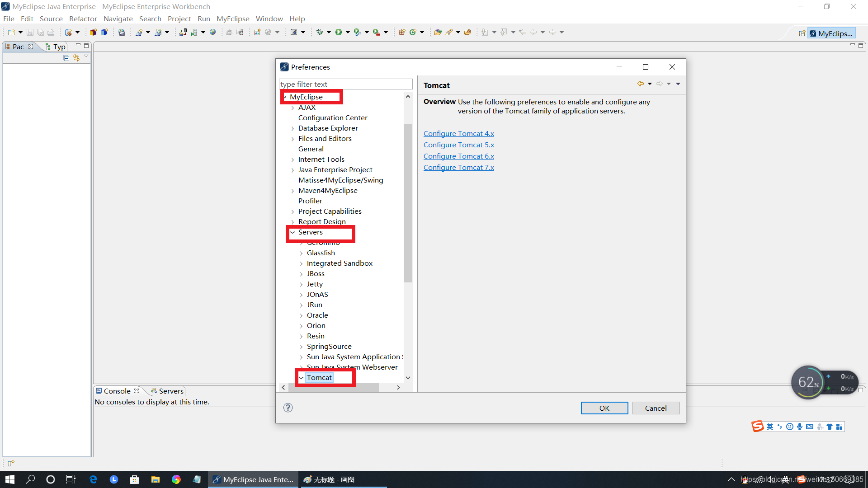
Task: Open the Window menu
Action: click(x=269, y=19)
